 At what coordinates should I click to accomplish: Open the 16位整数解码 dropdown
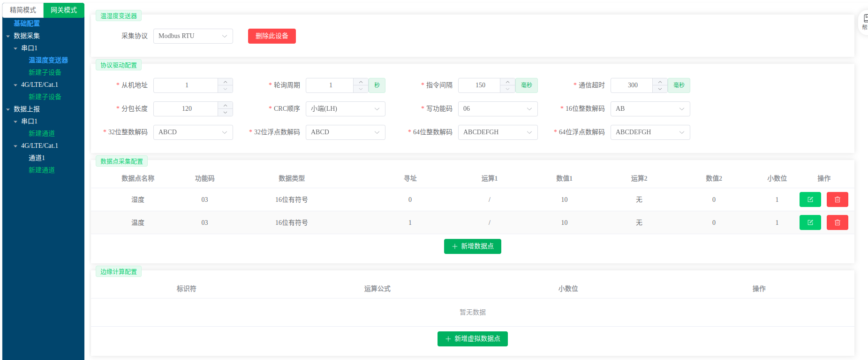tap(650, 109)
